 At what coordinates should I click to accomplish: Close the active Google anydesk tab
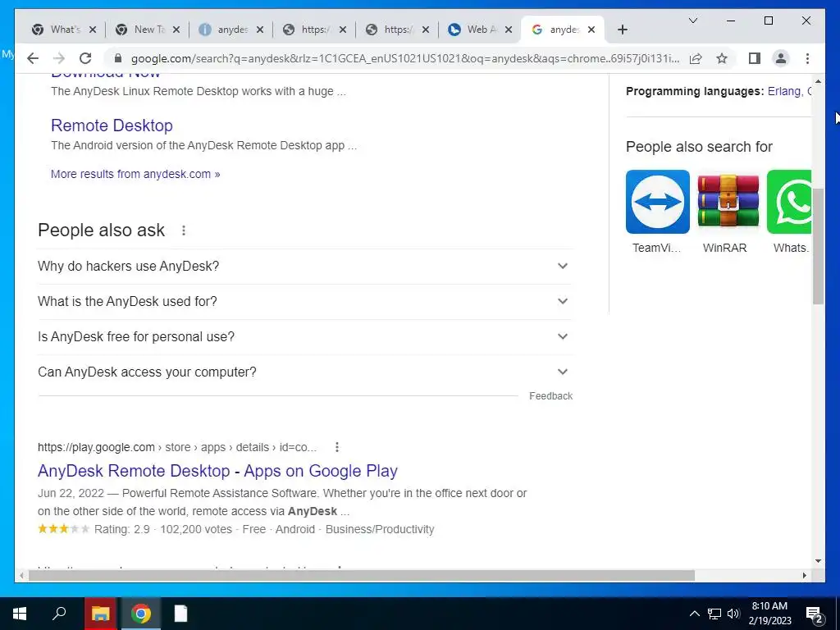pos(591,30)
